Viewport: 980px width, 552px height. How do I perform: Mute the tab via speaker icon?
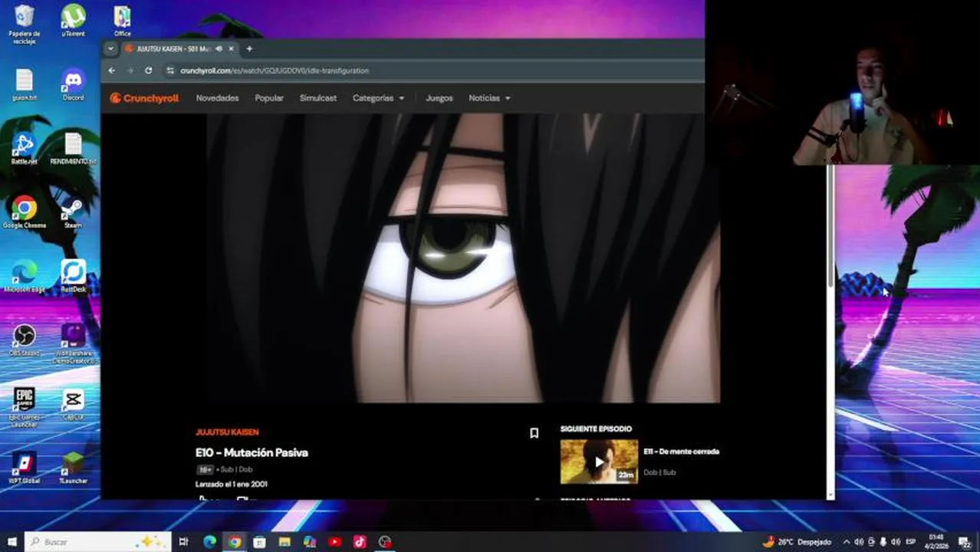click(x=219, y=48)
